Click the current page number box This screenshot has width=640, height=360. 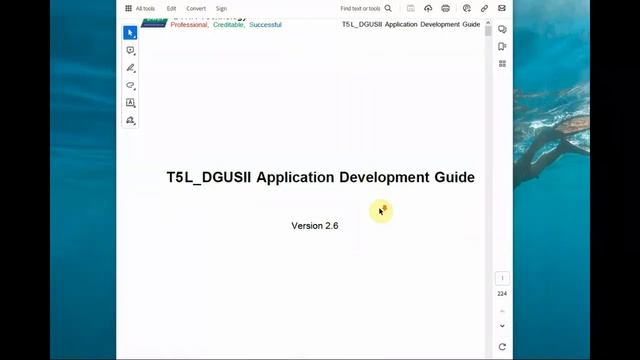click(502, 278)
